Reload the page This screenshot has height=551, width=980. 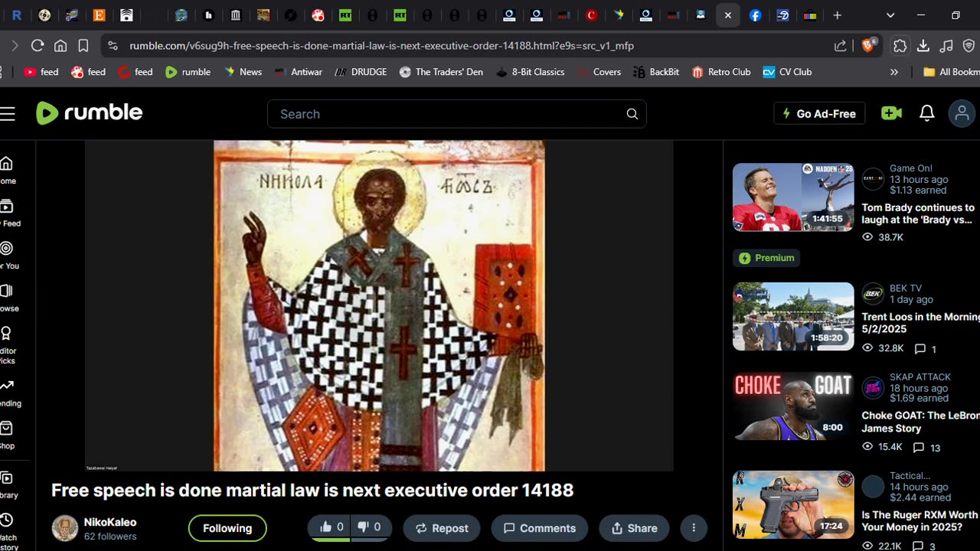pyautogui.click(x=38, y=46)
